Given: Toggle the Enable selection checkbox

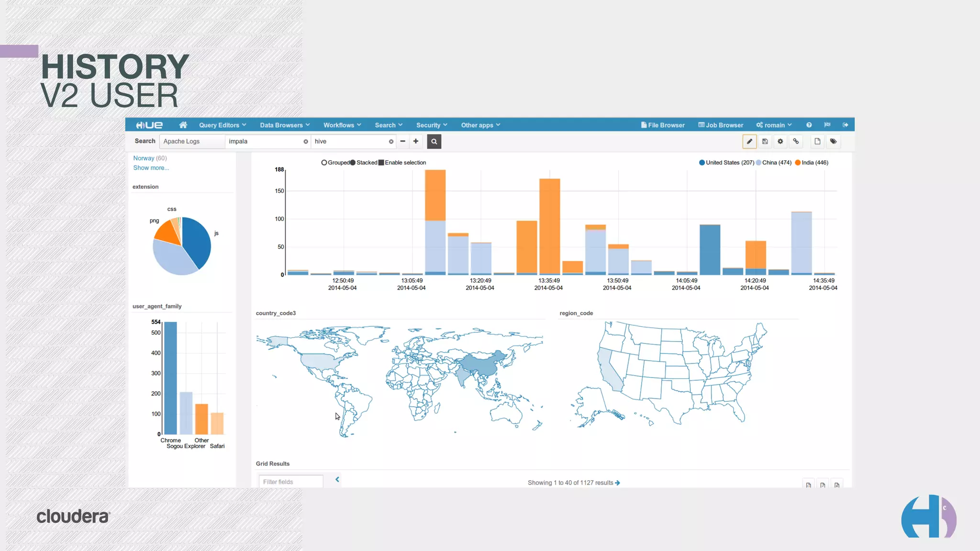Looking at the screenshot, I should [x=381, y=163].
